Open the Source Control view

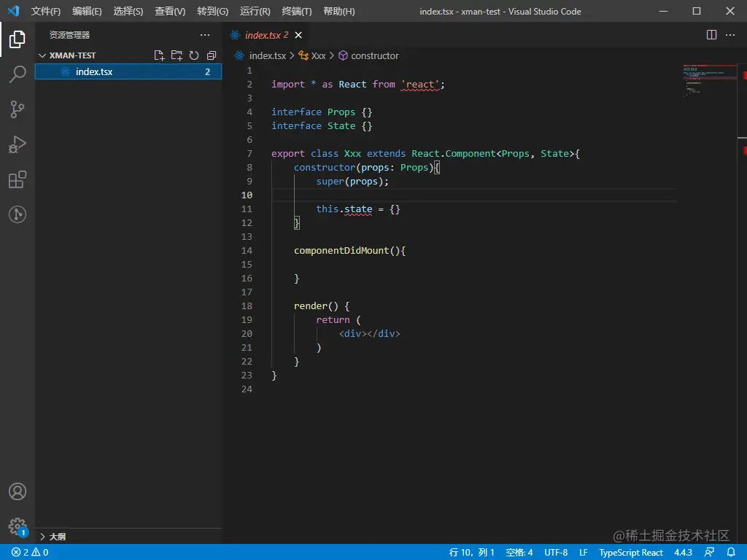18,109
